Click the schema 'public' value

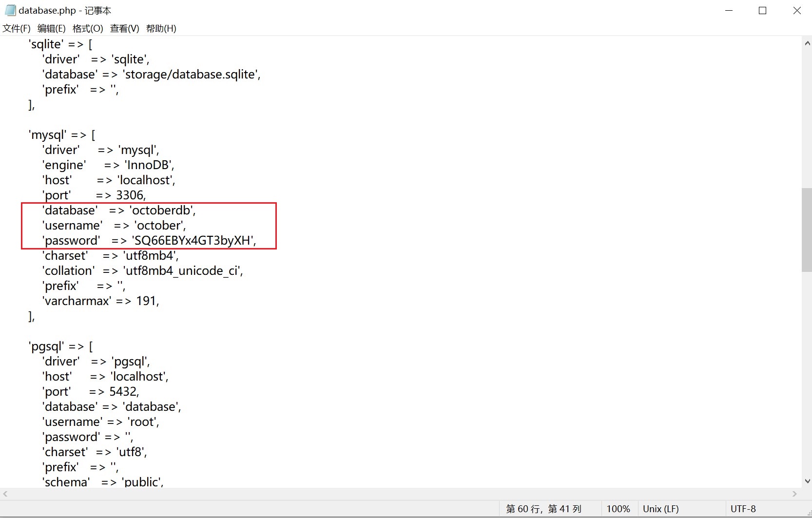[142, 482]
